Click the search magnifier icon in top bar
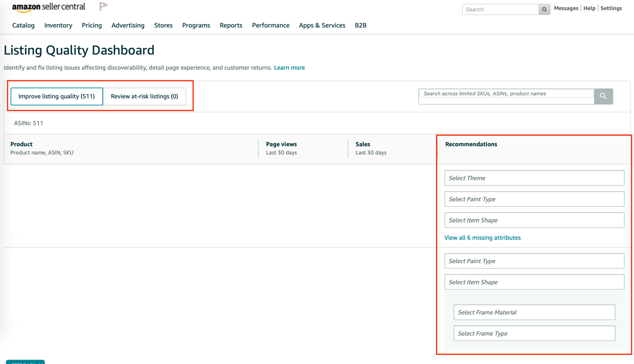Screen dimensions: 634x364 click(x=544, y=9)
